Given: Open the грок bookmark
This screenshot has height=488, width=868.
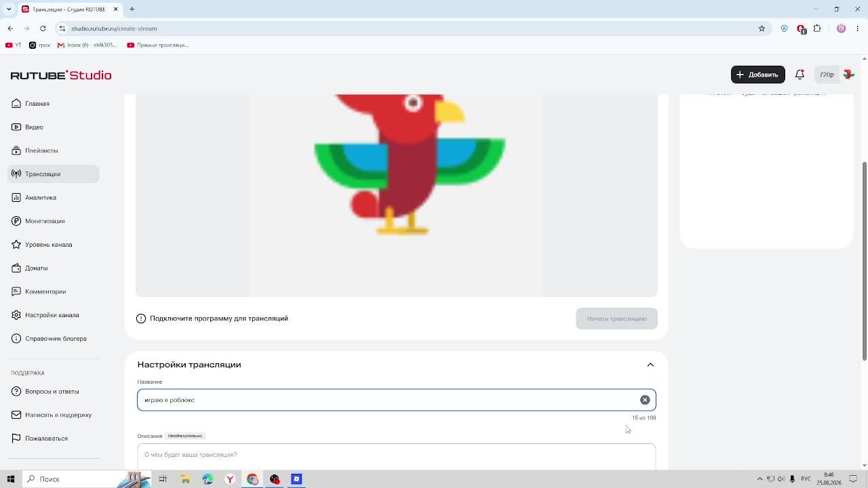Looking at the screenshot, I should 39,45.
